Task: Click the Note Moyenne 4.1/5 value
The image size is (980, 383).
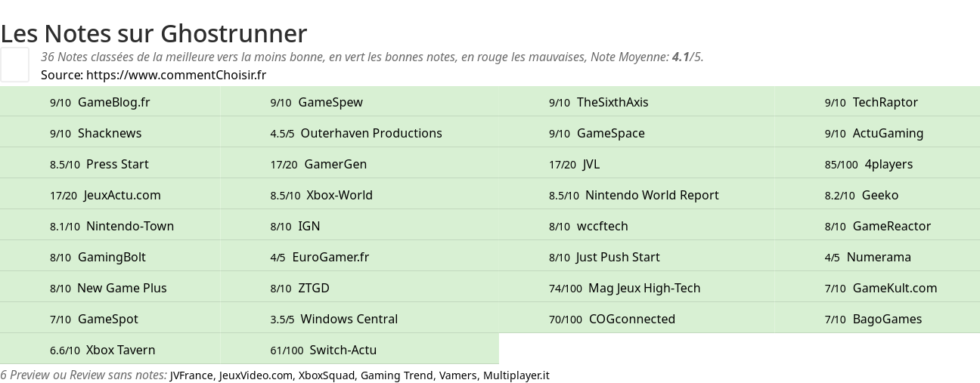Action: click(687, 57)
